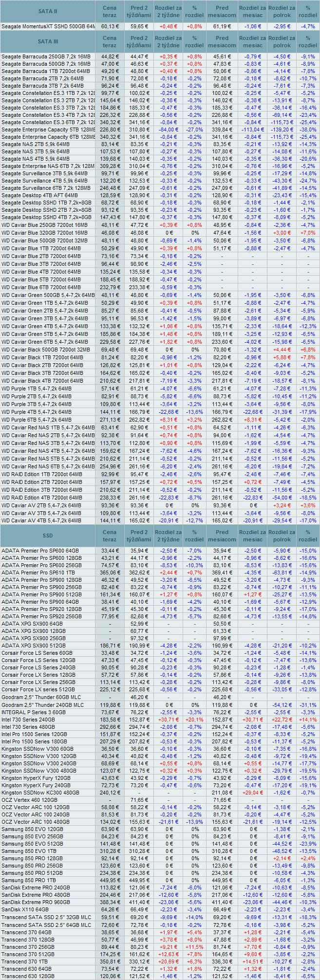Viewport: 320px width, 980px height.
Task: Select Samsung 850 PRO 1TB row name
Action: (x=29, y=880)
